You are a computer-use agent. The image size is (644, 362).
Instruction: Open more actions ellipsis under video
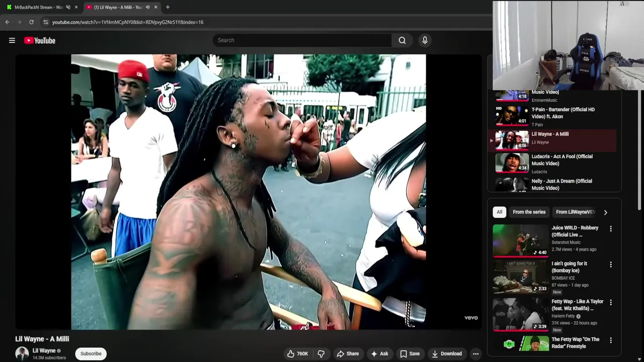click(x=475, y=353)
